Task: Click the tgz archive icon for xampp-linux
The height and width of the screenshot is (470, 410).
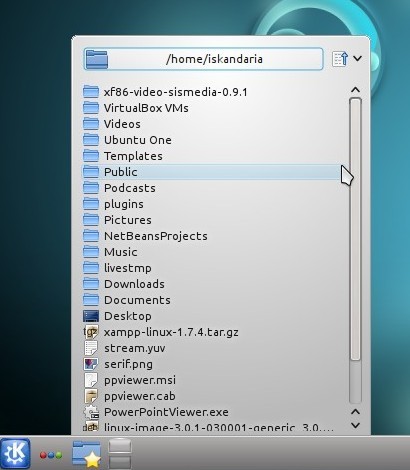Action: 91,332
